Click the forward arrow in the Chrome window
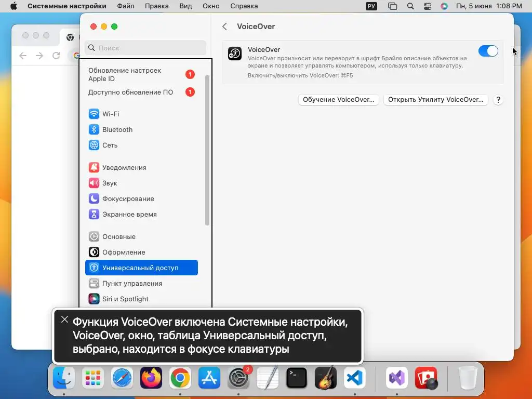The width and height of the screenshot is (532, 399). pos(39,55)
